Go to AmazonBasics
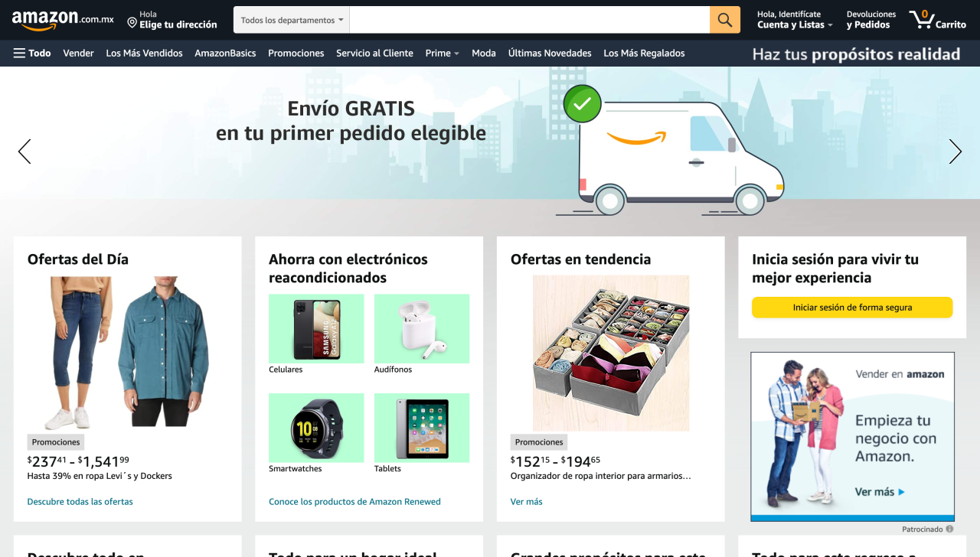Viewport: 980px width, 557px height. [225, 53]
